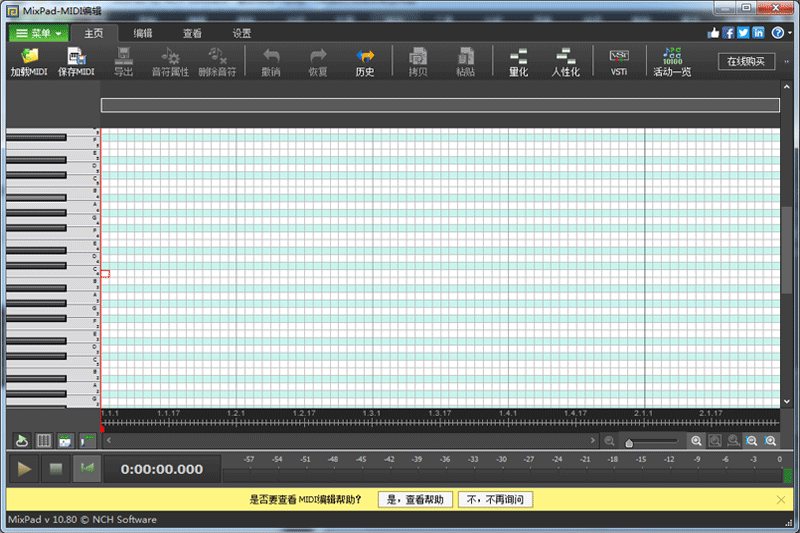Click the vertical scrollbar down arrow
Screen dimensions: 800x533
point(787,401)
